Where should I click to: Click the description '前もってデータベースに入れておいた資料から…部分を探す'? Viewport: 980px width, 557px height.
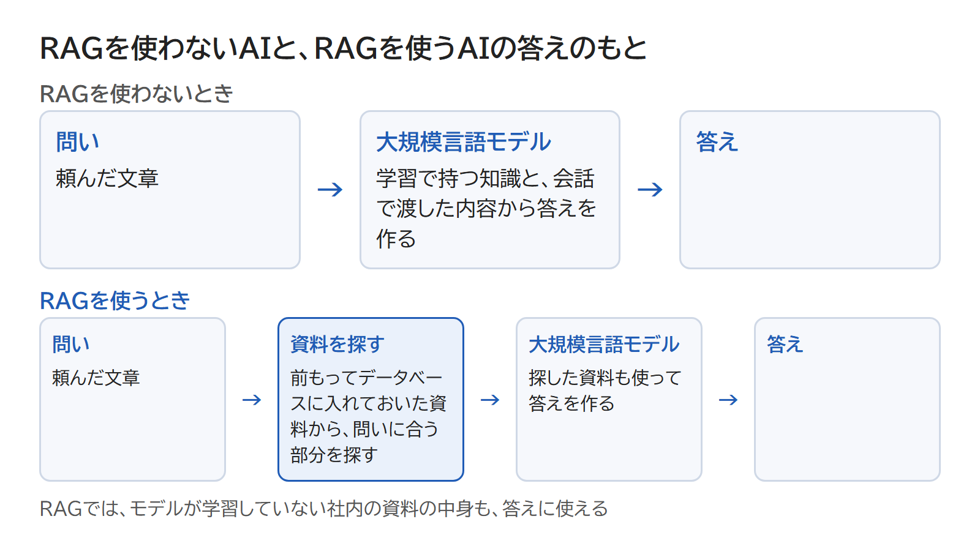(369, 416)
